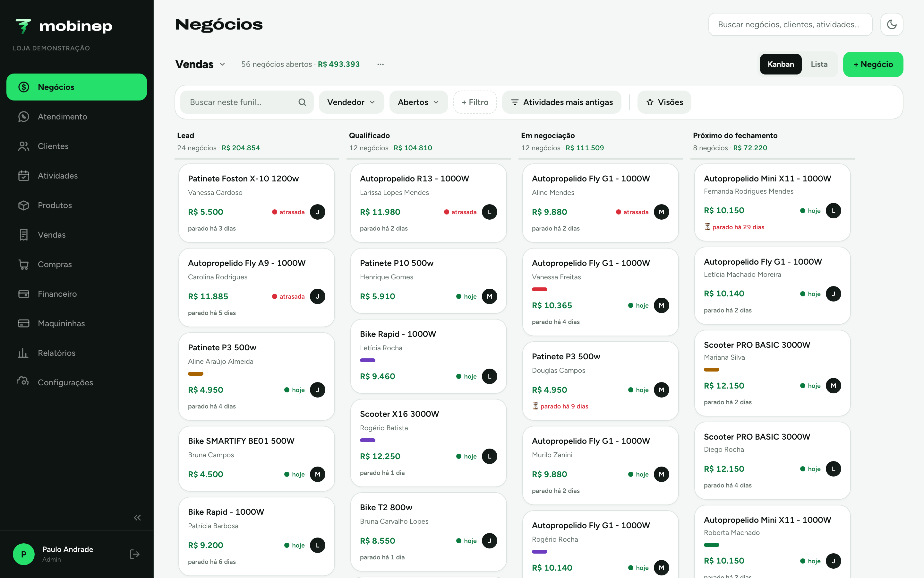The width and height of the screenshot is (924, 578).
Task: Open Bike T2 800w card
Action: 428,532
